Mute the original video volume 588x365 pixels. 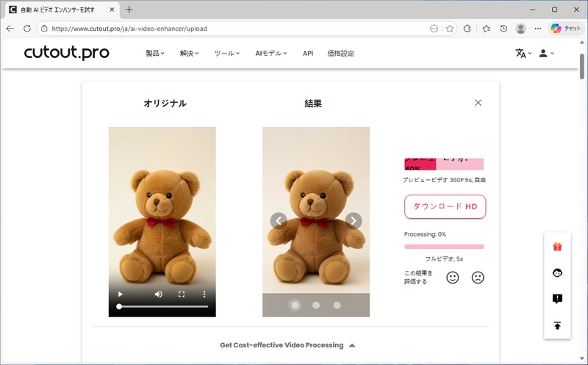pyautogui.click(x=159, y=294)
